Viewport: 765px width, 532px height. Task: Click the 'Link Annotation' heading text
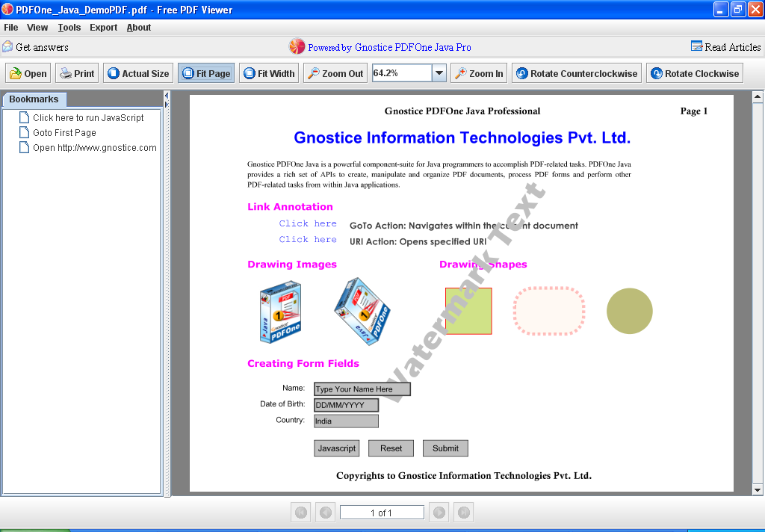click(x=291, y=206)
